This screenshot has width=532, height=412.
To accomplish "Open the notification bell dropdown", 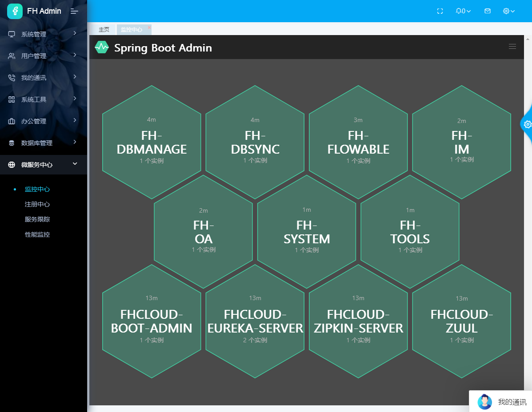I will point(463,11).
